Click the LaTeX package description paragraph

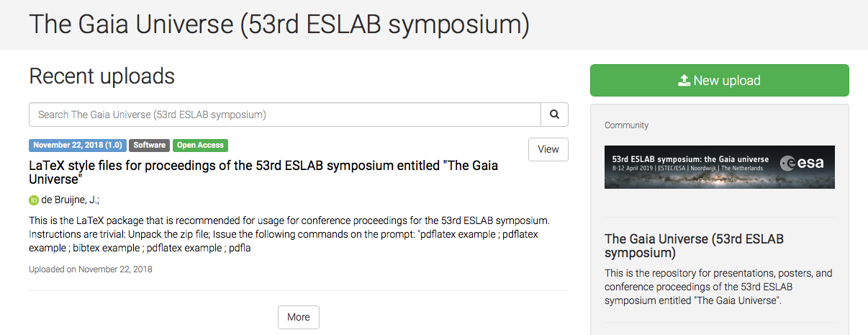pyautogui.click(x=289, y=234)
